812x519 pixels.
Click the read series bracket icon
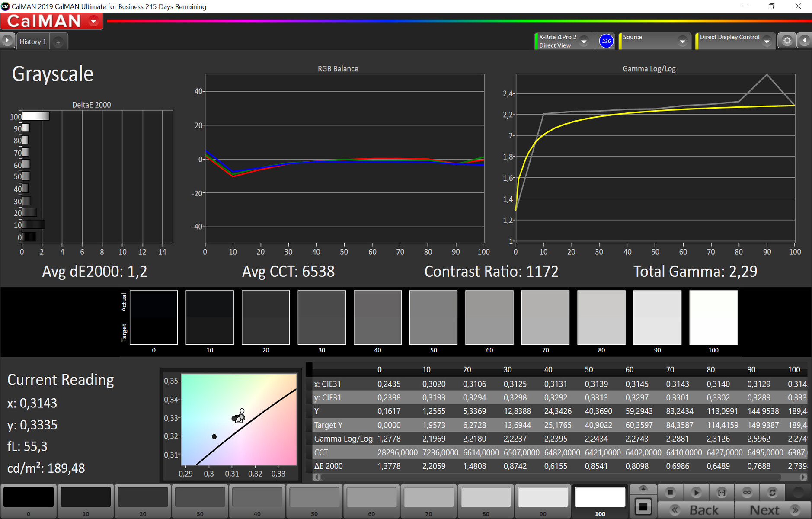pyautogui.click(x=722, y=492)
